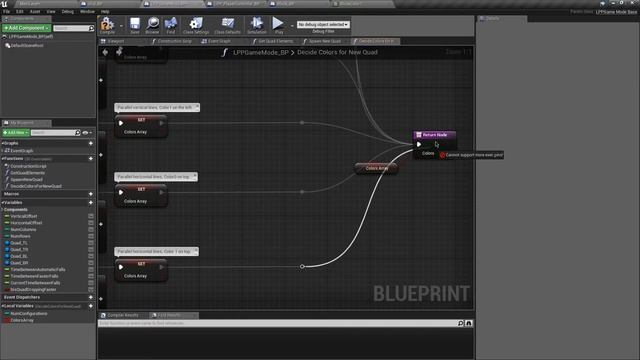The width and height of the screenshot is (640, 360).
Task: Click the Components panel search field
Action: pyautogui.click(x=73, y=28)
